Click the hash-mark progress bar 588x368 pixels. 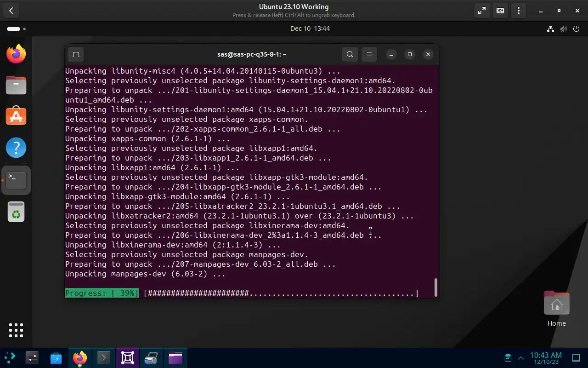281,293
